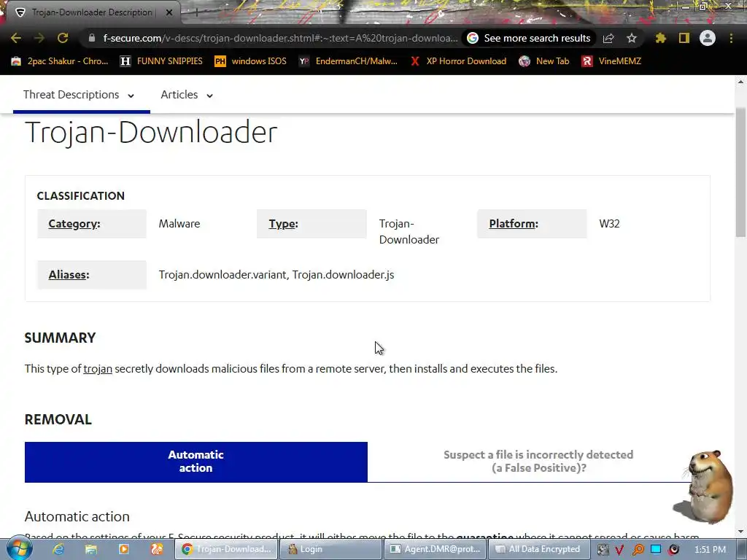
Task: Click the SUMMARY heading
Action: coord(60,338)
